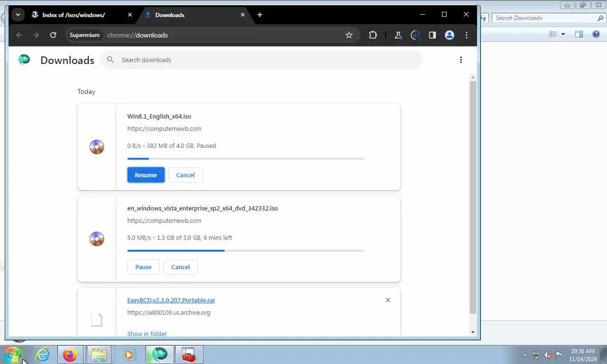
Task: Bookmark this page with the star icon
Action: [x=349, y=35]
